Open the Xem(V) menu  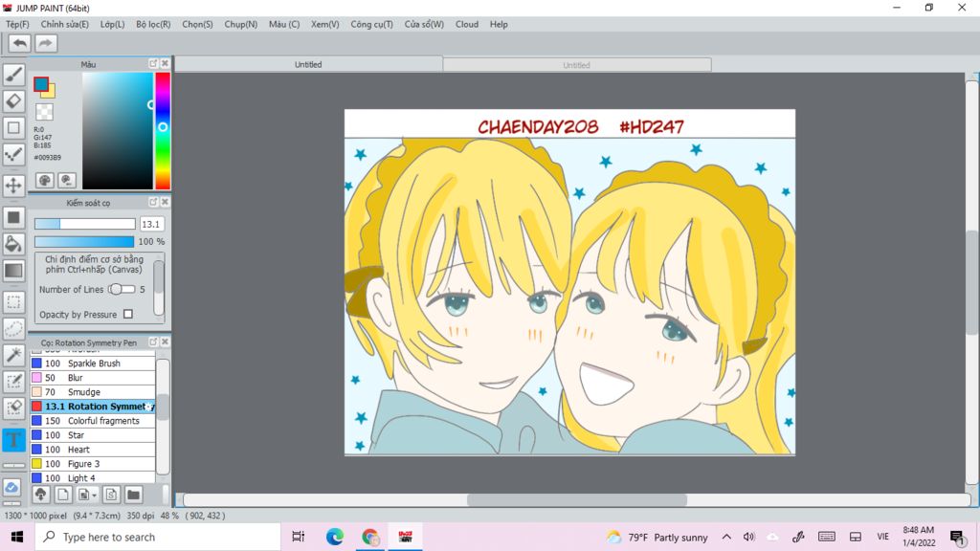point(325,24)
